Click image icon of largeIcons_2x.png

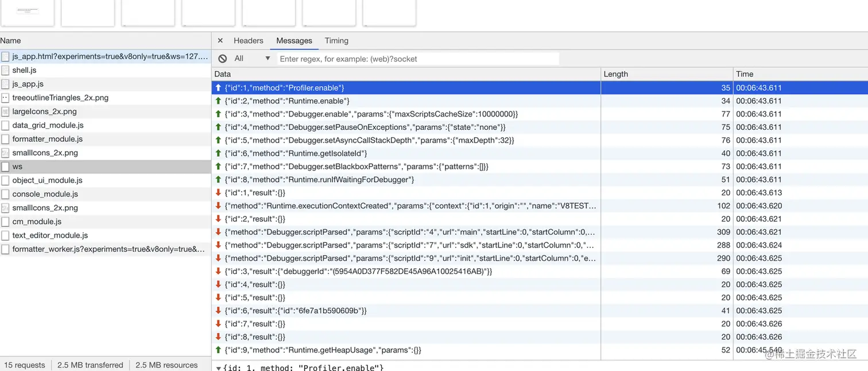pos(5,111)
